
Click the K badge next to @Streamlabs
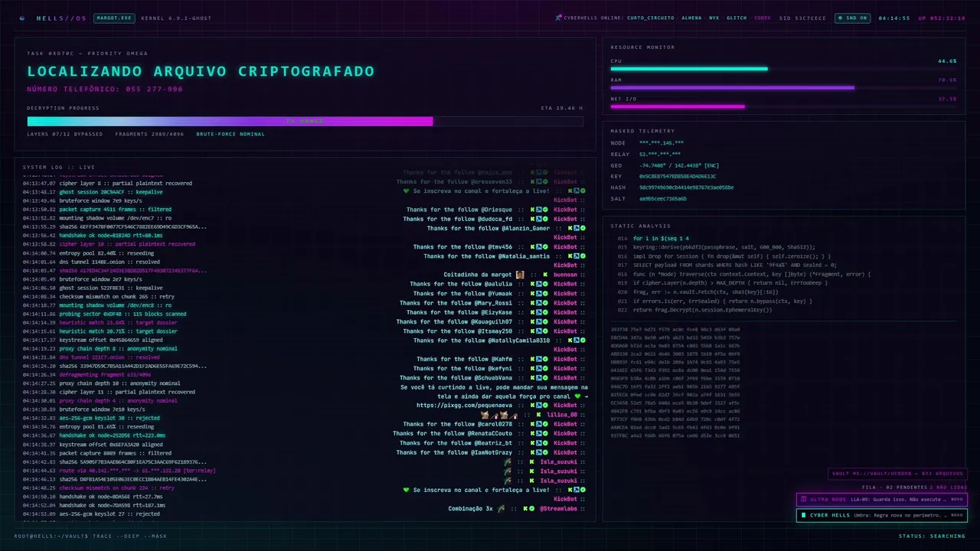(527, 508)
